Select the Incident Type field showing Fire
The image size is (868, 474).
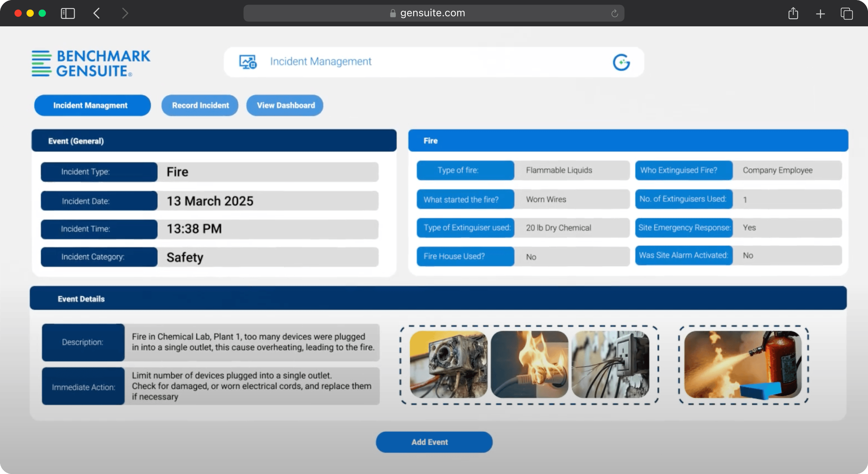268,172
